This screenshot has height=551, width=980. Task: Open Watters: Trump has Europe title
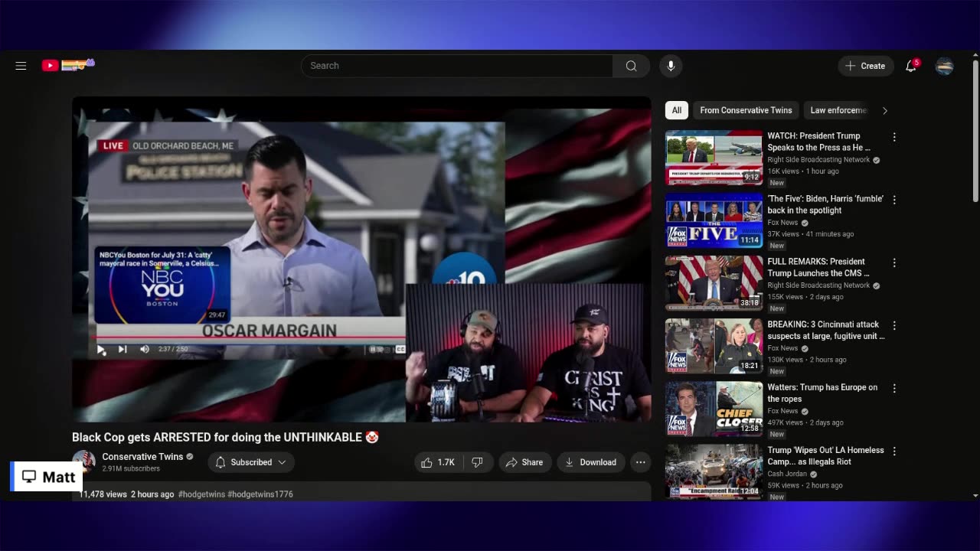823,393
